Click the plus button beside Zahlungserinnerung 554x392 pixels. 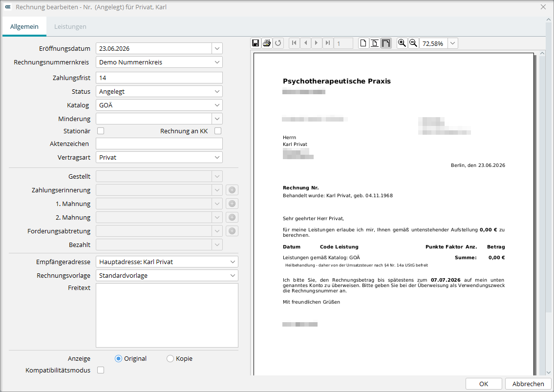(232, 190)
